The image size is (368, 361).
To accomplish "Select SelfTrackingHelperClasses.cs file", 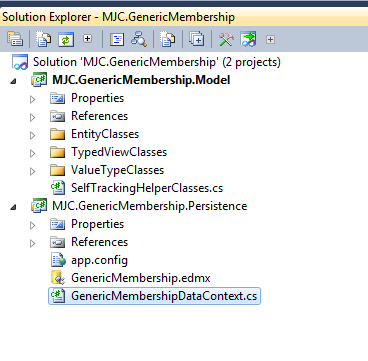I will [x=147, y=188].
